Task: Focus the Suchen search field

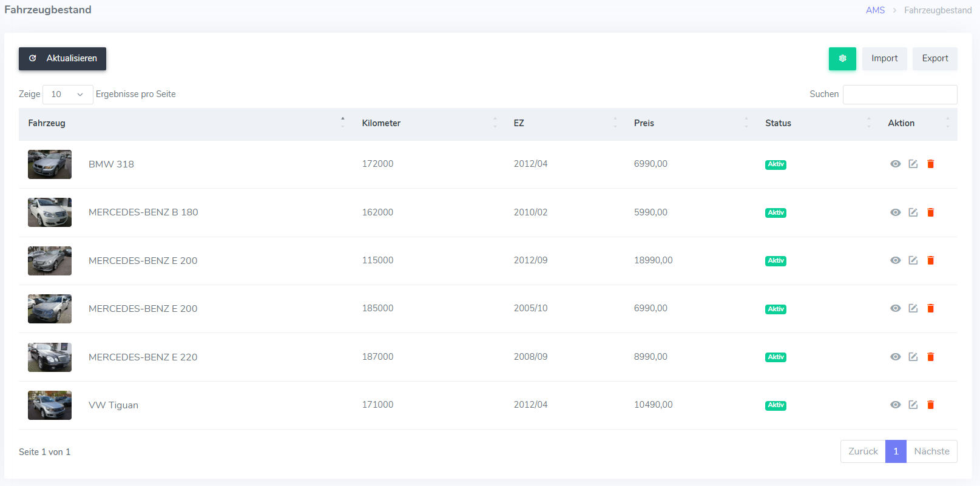Action: [x=900, y=95]
